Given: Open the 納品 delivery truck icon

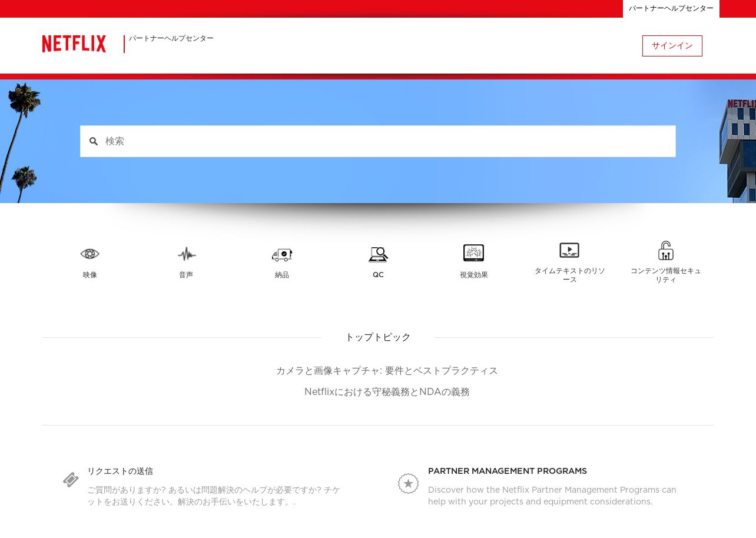Looking at the screenshot, I should click(x=282, y=254).
